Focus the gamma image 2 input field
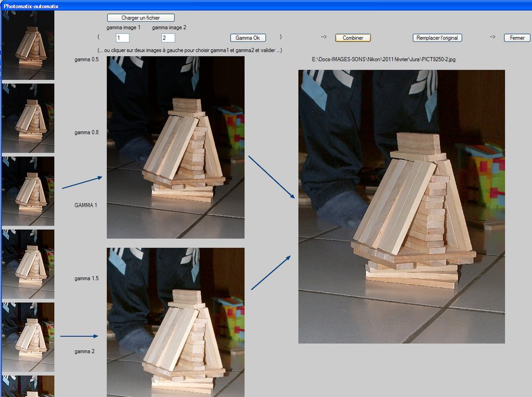 (168, 38)
